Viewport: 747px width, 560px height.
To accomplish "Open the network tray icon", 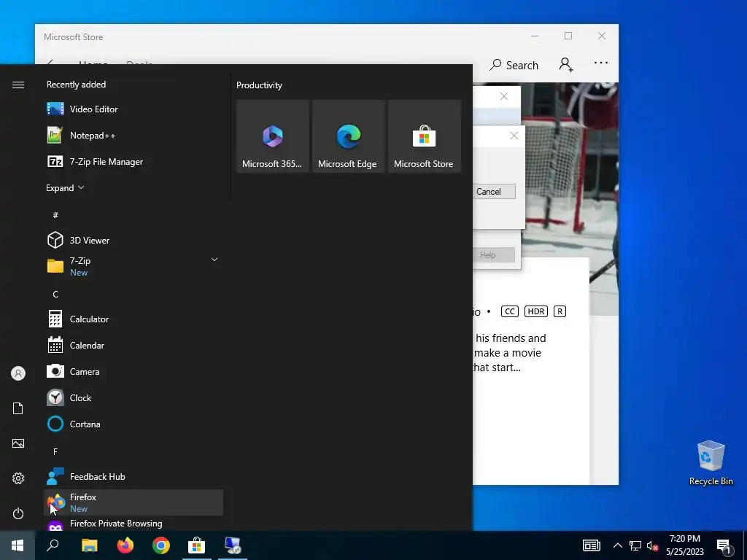I will pyautogui.click(x=635, y=545).
